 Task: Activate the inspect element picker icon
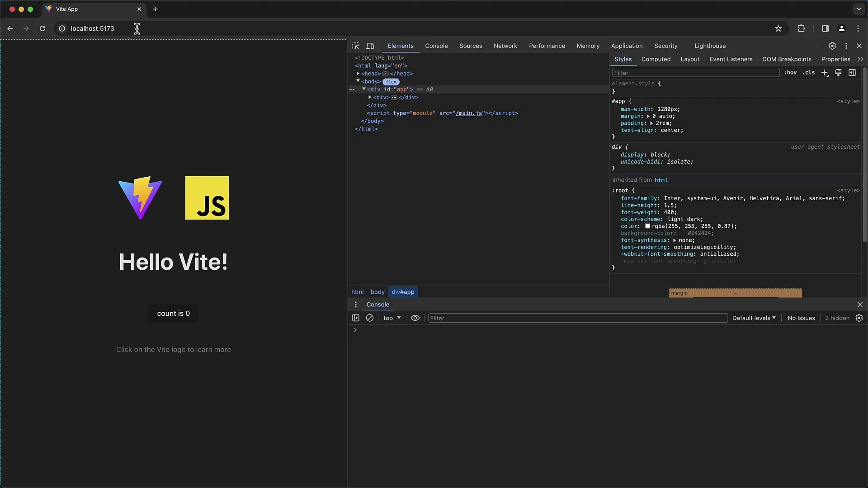(356, 46)
